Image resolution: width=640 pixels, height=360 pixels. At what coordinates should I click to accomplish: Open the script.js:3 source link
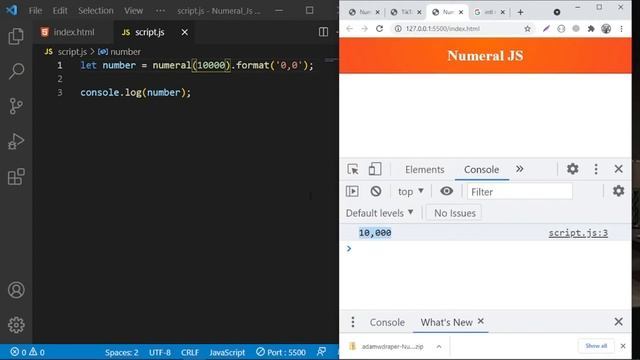click(x=578, y=233)
